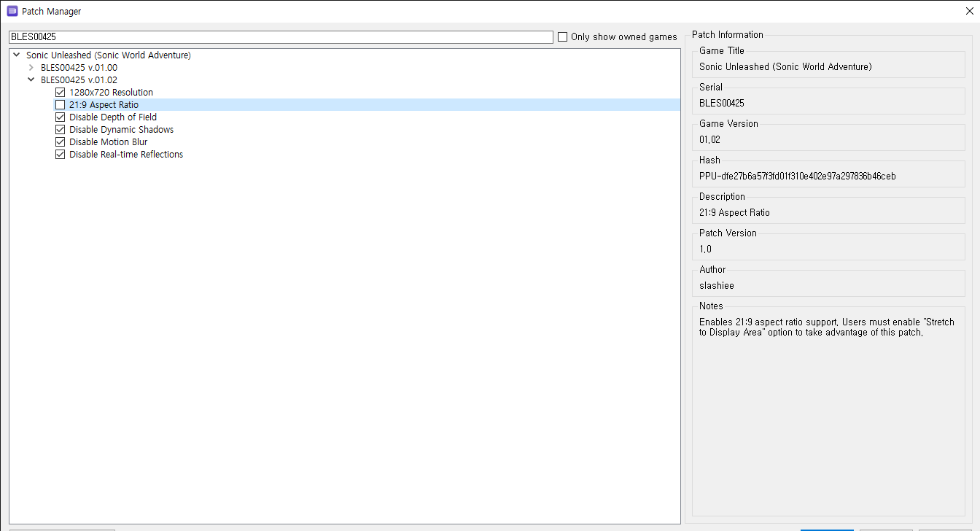Viewport: 980px width, 531px height.
Task: Select Sonic Unleashed (Sonic World Adventure) tree row
Action: [x=109, y=55]
